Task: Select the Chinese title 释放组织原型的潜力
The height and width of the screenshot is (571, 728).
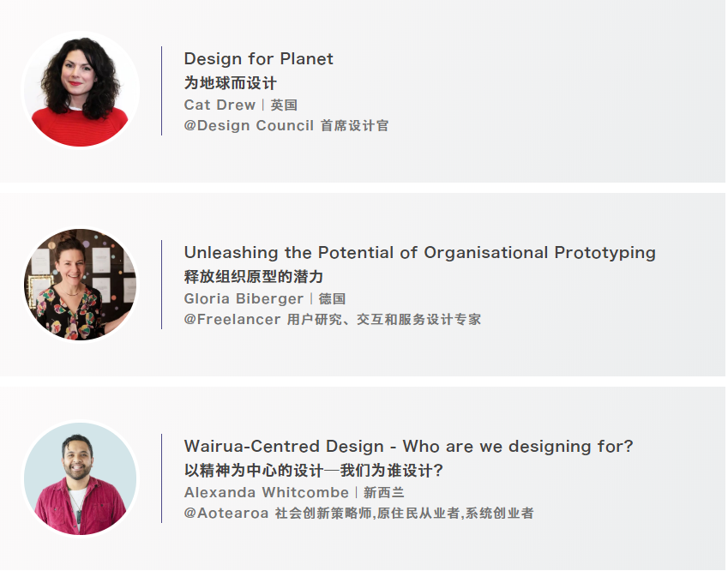Action: pyautogui.click(x=254, y=277)
